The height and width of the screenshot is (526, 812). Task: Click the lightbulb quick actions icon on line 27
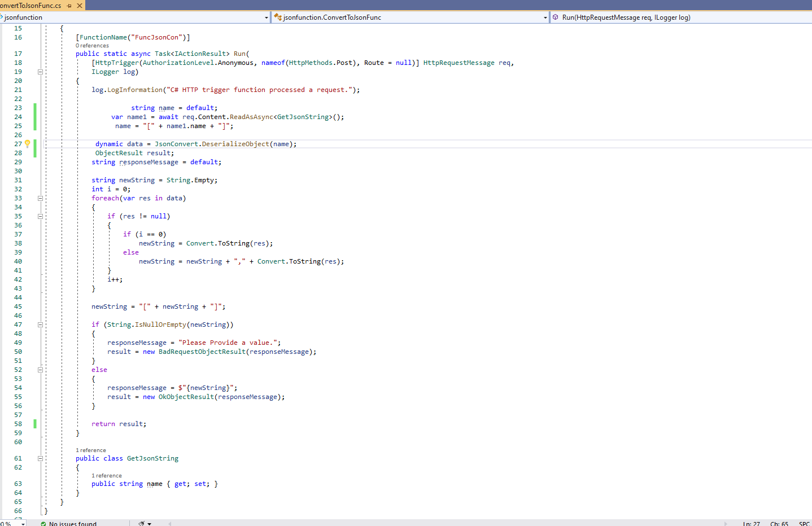(27, 144)
